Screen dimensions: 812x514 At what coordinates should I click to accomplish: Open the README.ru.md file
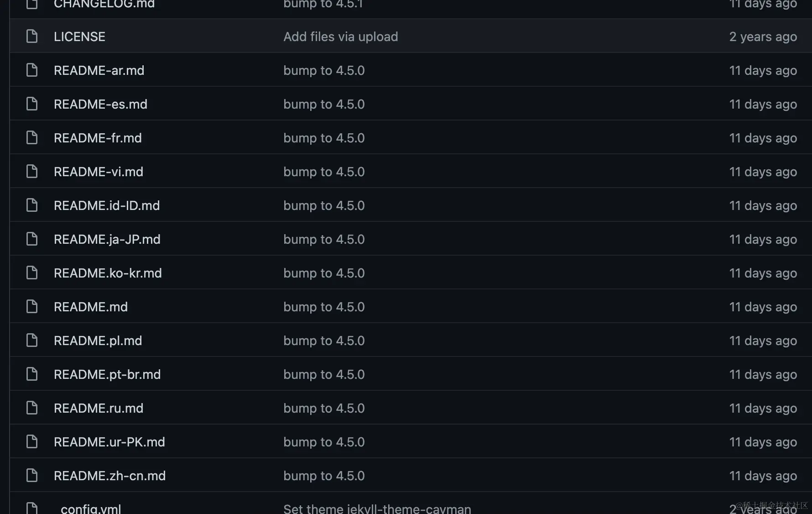(x=99, y=408)
